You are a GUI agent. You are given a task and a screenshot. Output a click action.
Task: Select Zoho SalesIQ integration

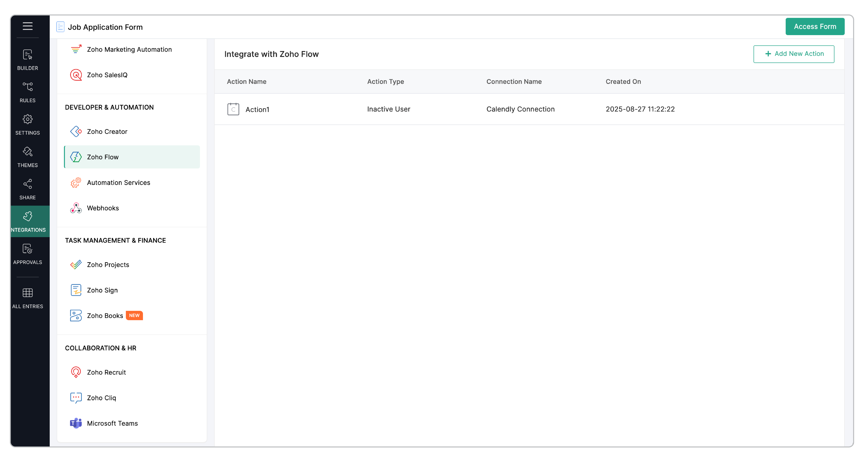click(107, 75)
